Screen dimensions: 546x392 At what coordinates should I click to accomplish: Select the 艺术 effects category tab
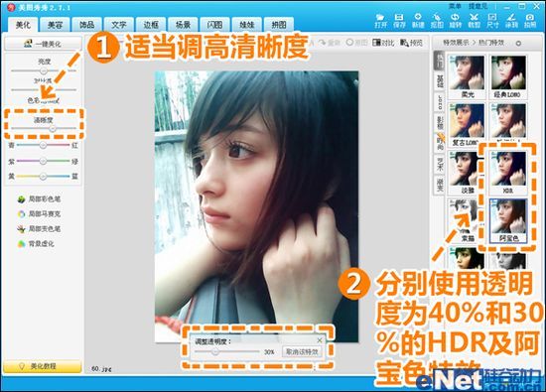click(440, 164)
